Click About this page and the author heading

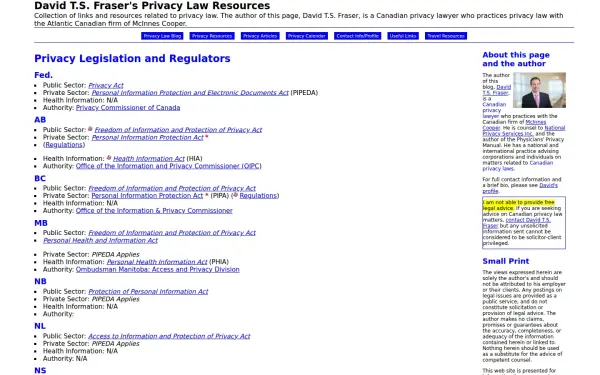click(x=516, y=59)
